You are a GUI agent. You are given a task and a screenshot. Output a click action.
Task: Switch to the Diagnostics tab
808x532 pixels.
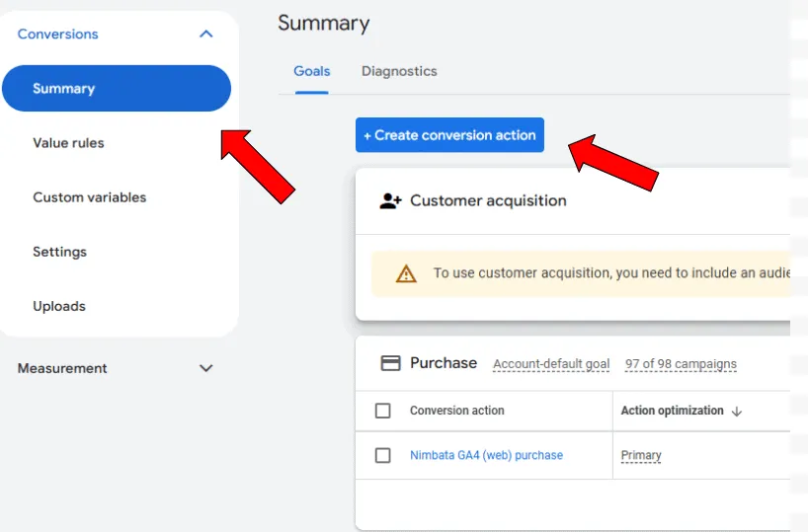point(399,71)
